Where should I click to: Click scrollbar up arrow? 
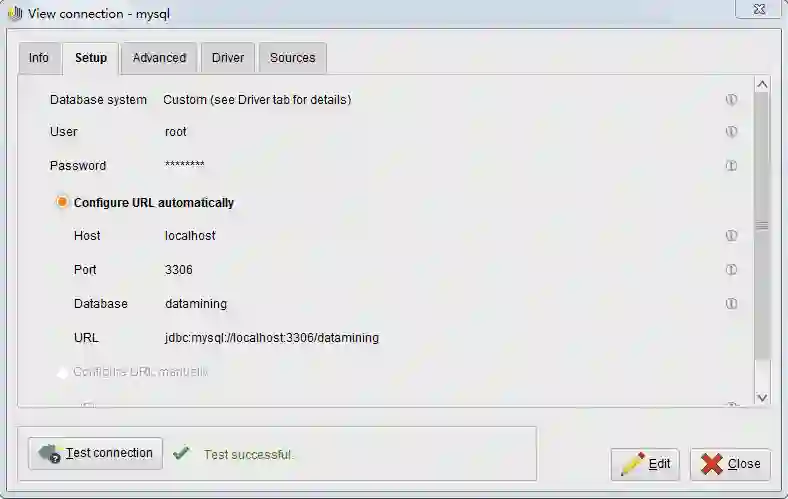coord(762,84)
